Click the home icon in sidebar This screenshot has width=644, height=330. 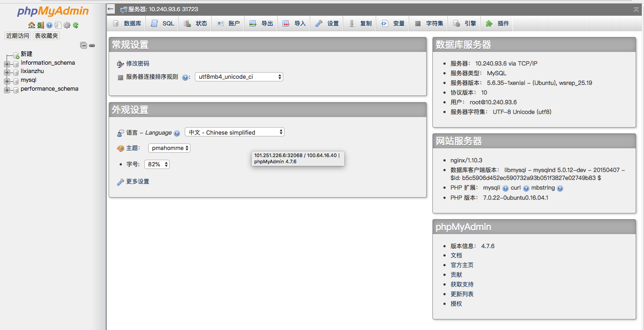[x=32, y=25]
